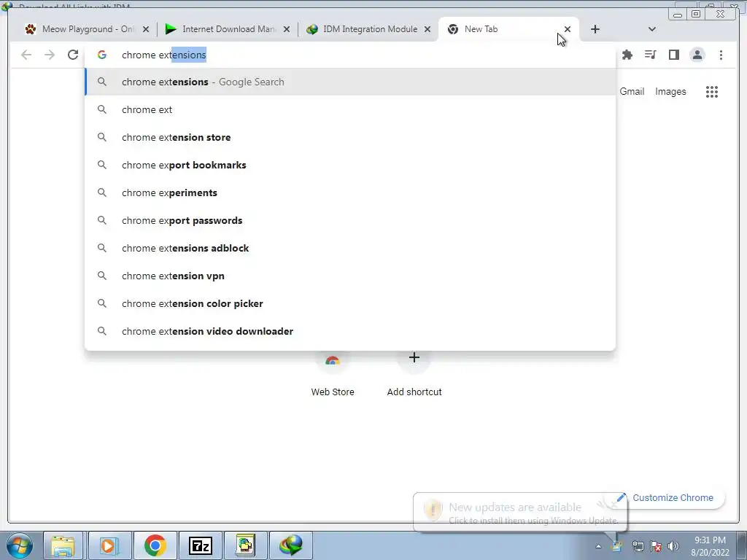The height and width of the screenshot is (560, 747).
Task: Close the Meow Playground tab
Action: point(146,29)
